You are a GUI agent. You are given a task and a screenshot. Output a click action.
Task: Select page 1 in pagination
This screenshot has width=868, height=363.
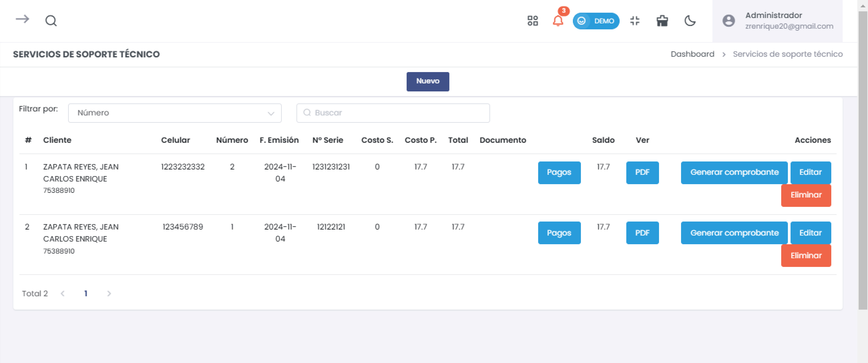point(86,293)
